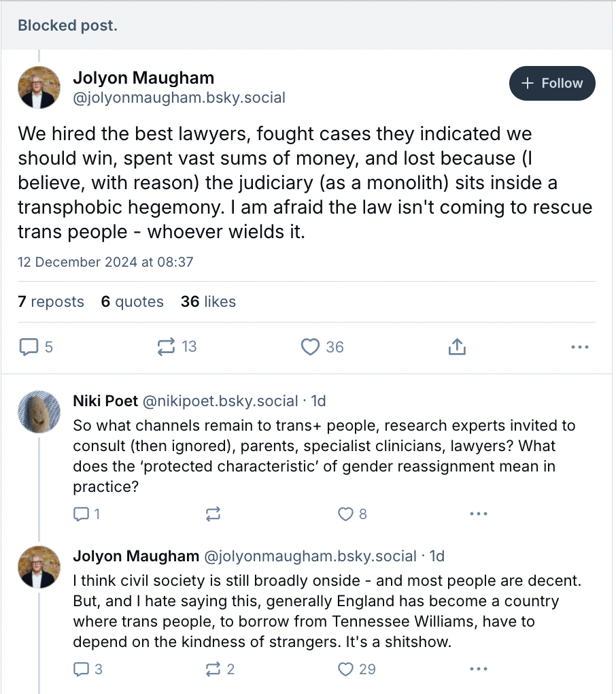Reply to Jolyon Maugham's reply comment

(x=82, y=669)
